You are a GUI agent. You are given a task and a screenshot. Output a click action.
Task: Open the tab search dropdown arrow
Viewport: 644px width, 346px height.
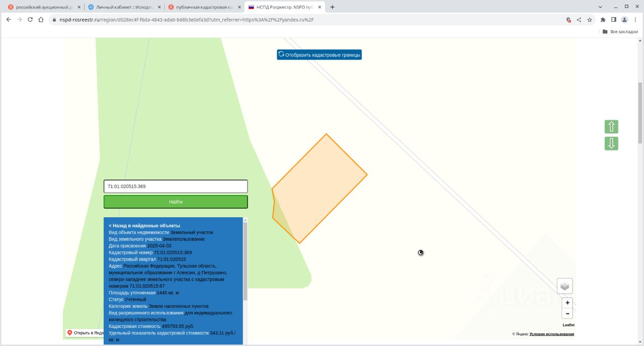point(601,7)
